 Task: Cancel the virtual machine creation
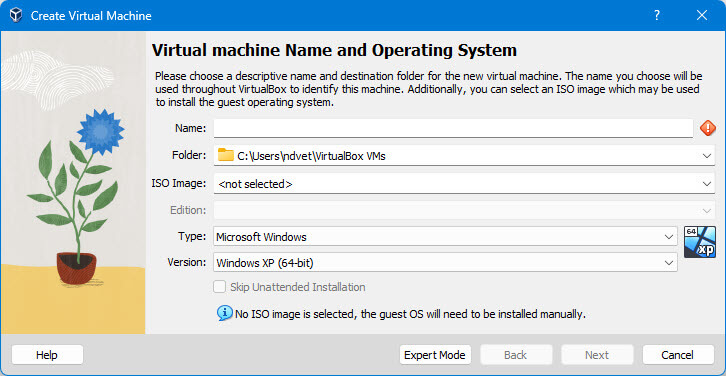[678, 355]
